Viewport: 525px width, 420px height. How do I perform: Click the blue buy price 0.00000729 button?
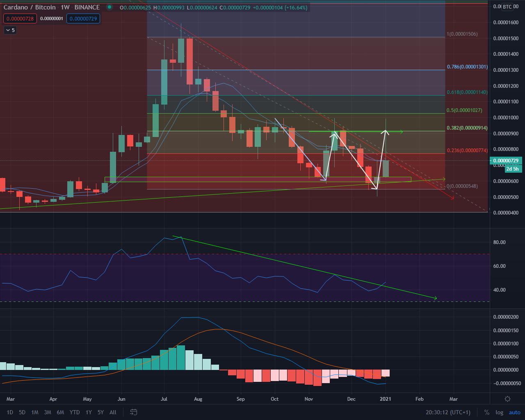click(83, 18)
